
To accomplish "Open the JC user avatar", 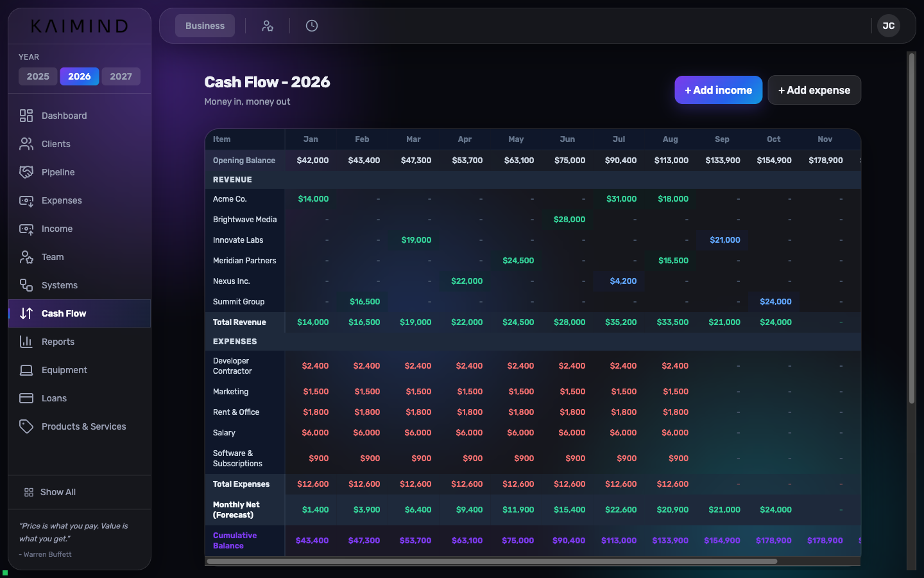I will pos(889,26).
